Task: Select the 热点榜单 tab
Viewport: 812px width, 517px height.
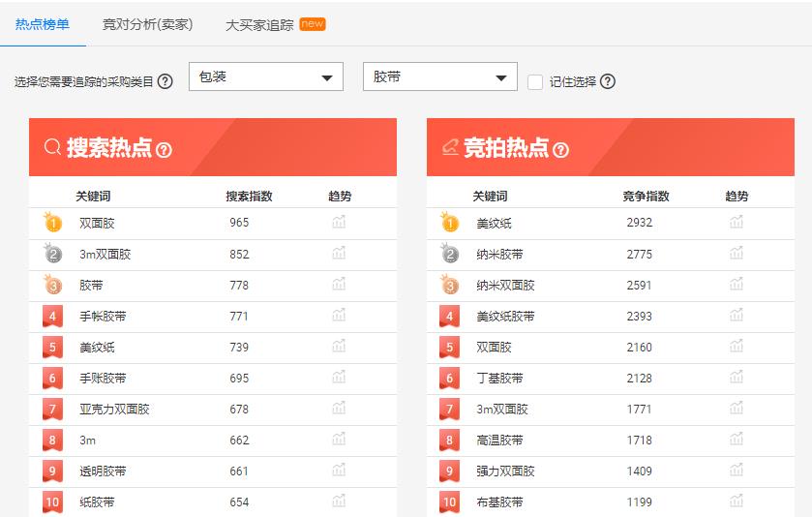Action: (43, 25)
